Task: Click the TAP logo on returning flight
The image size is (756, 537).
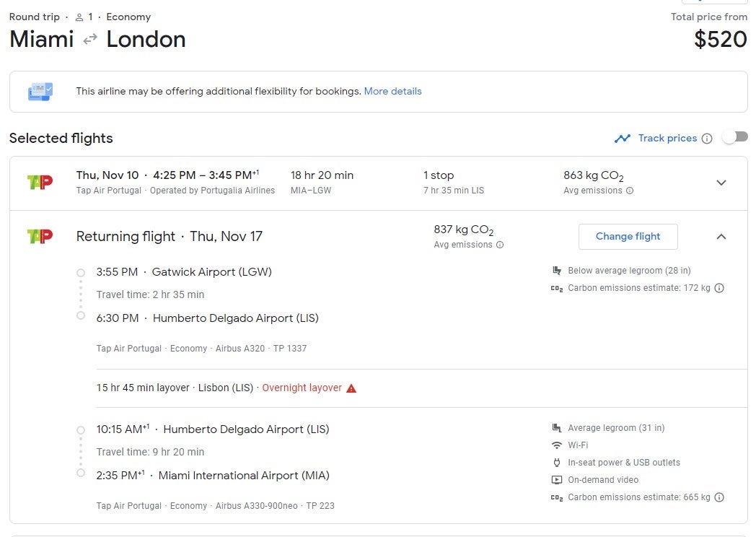Action: (40, 236)
